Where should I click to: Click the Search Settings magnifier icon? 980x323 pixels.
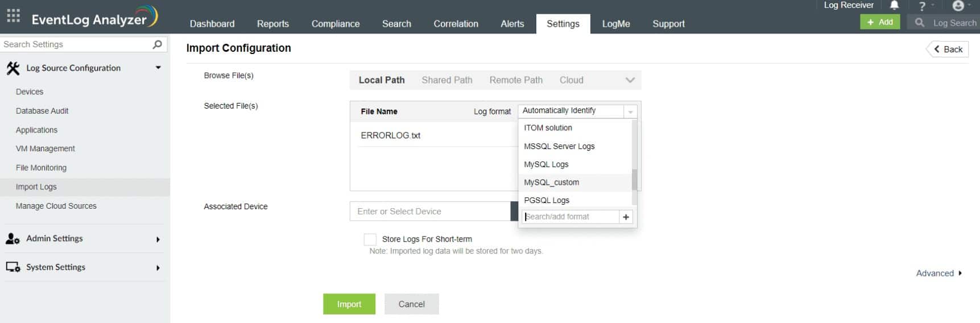tap(158, 44)
